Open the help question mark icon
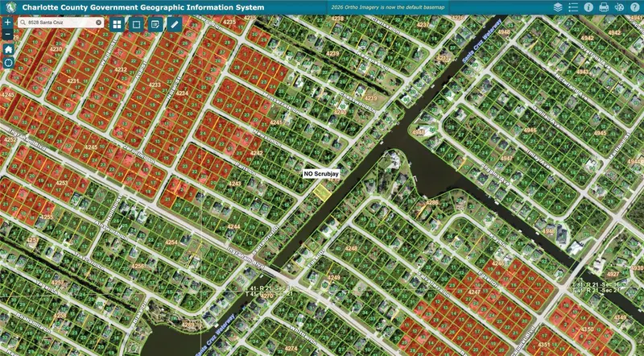Image resolution: width=644 pixels, height=356 pixels. (x=634, y=7)
